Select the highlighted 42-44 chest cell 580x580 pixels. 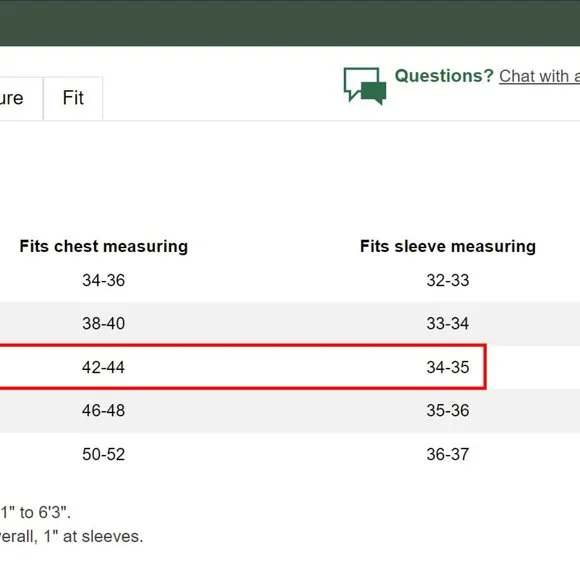coord(104,367)
